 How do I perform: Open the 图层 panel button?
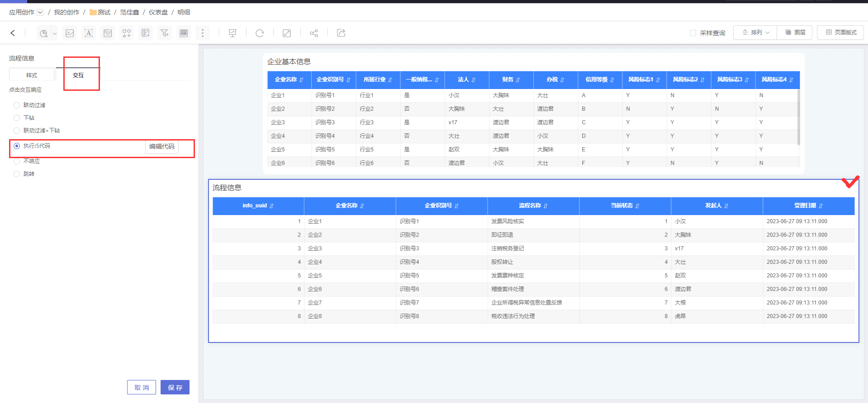coord(795,33)
